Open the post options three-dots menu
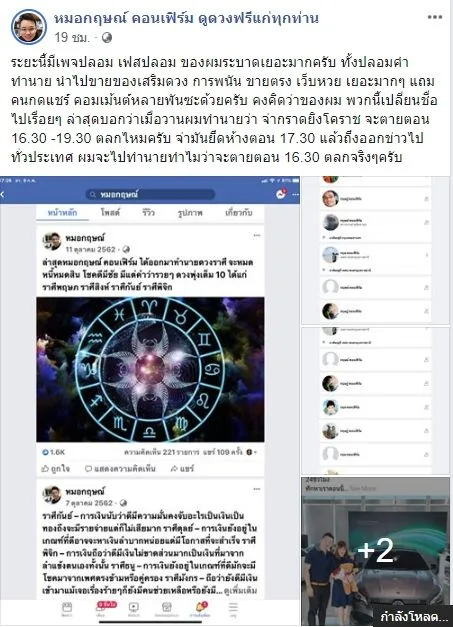The height and width of the screenshot is (627, 453). pyautogui.click(x=435, y=17)
